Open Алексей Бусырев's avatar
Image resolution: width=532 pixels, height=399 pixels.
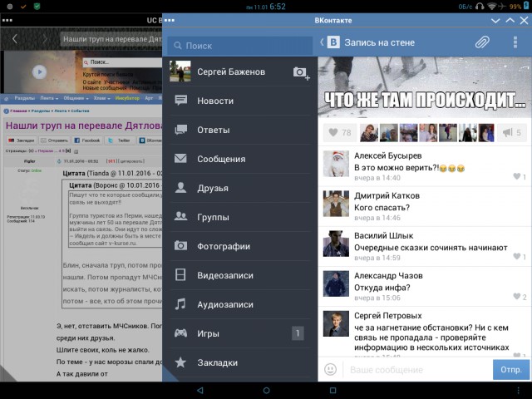(336, 164)
